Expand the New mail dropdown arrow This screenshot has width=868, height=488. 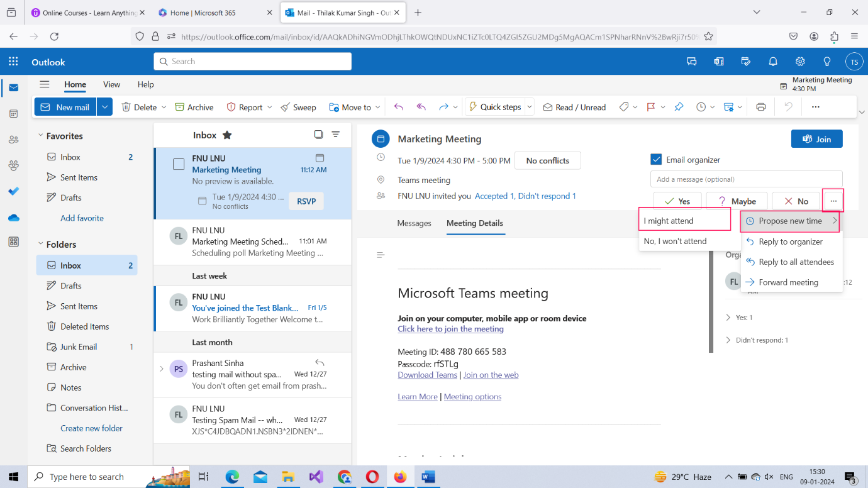pyautogui.click(x=105, y=107)
